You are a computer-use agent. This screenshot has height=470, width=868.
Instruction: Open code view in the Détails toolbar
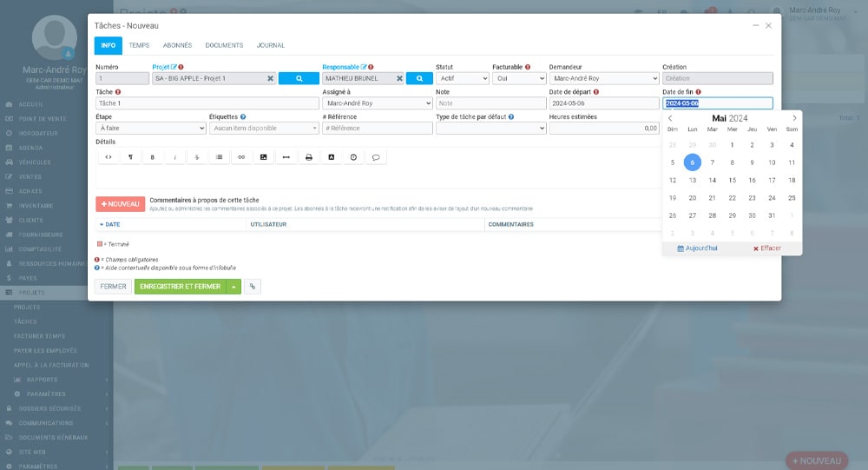point(108,157)
